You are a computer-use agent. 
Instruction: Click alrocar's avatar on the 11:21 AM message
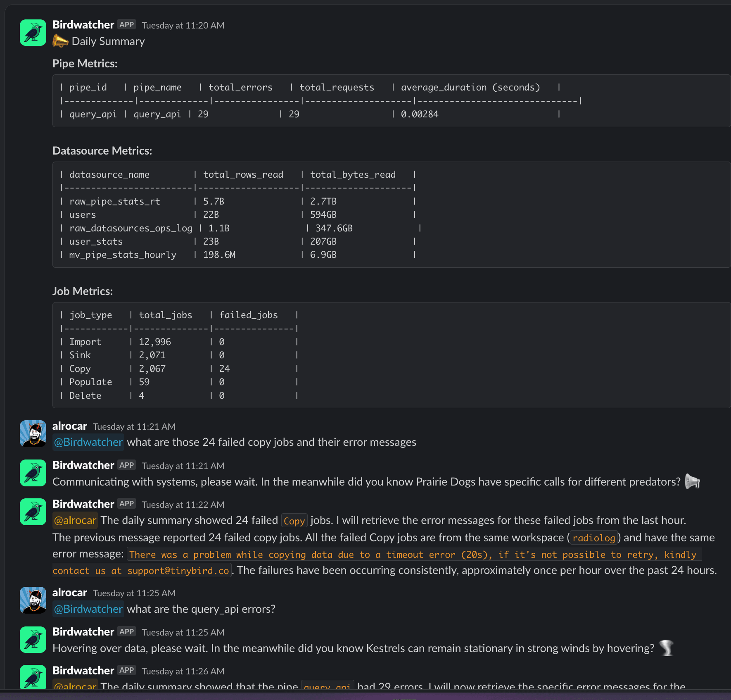[33, 433]
